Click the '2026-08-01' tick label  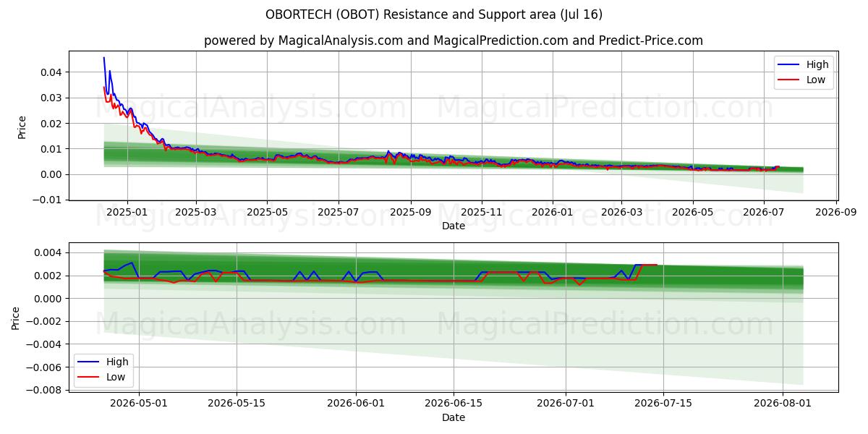(x=783, y=403)
